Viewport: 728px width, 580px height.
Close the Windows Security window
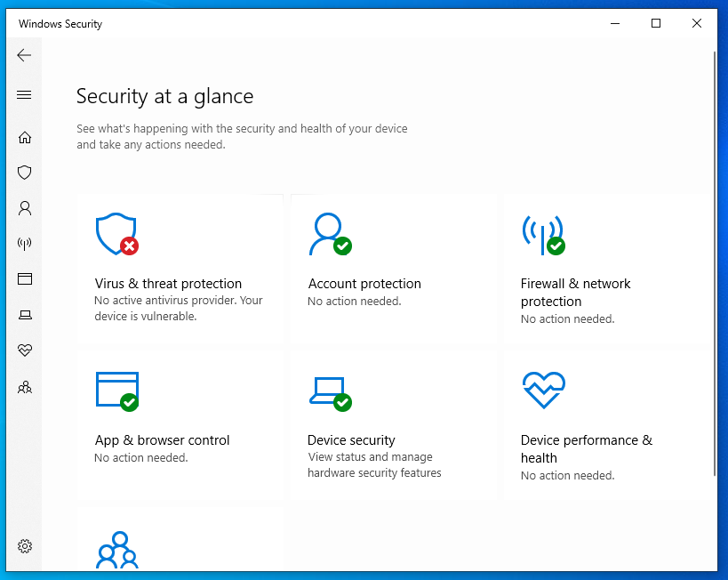(697, 23)
